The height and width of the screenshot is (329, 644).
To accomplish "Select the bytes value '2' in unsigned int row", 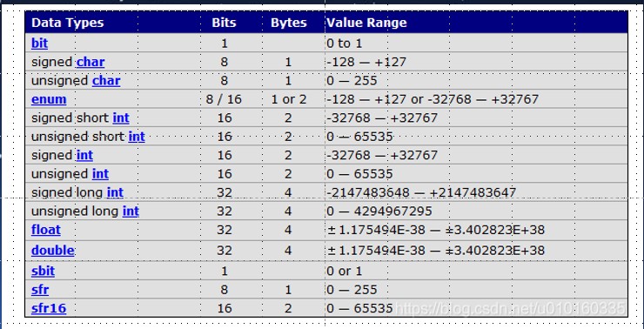I will pos(288,174).
